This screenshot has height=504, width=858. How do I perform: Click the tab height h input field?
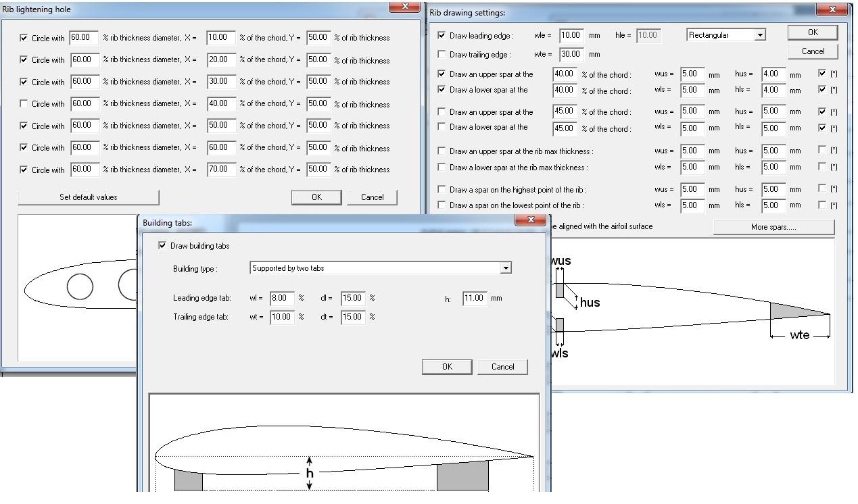[x=475, y=298]
